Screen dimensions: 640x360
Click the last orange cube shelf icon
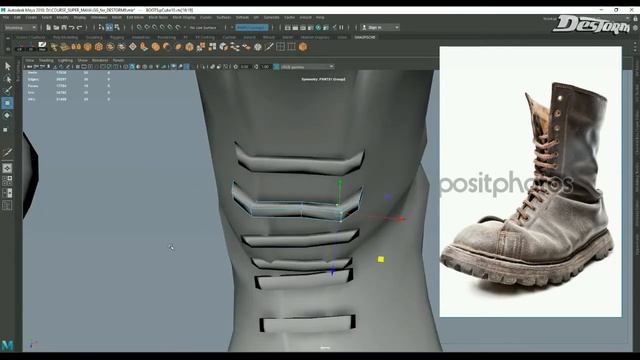pyautogui.click(x=302, y=47)
